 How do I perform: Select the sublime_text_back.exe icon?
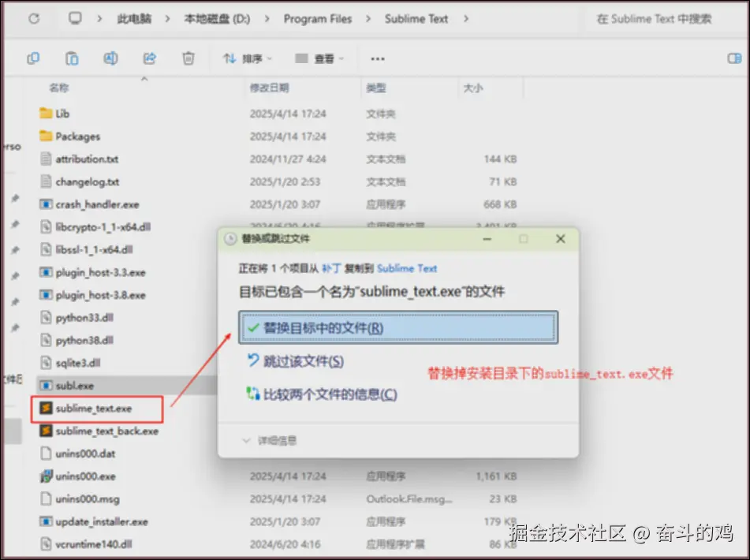pos(46,431)
